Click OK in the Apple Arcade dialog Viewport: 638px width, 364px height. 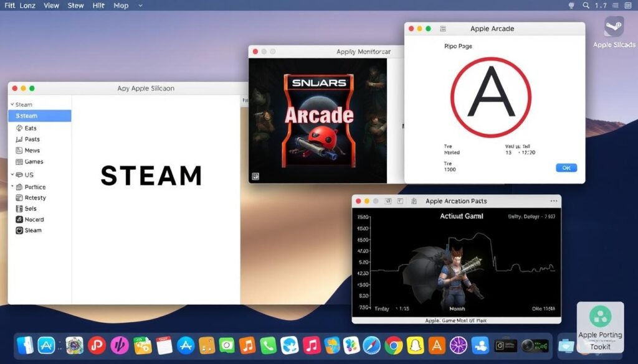tap(566, 168)
